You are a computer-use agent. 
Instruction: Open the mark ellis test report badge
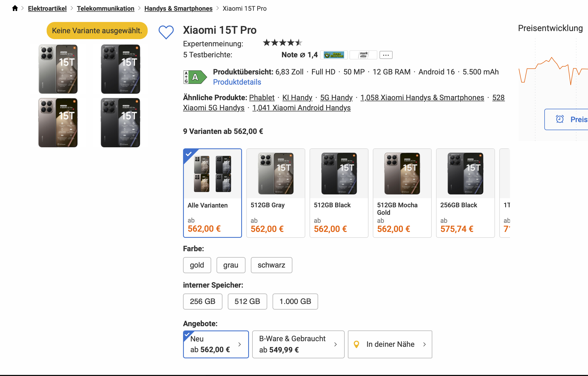[363, 55]
